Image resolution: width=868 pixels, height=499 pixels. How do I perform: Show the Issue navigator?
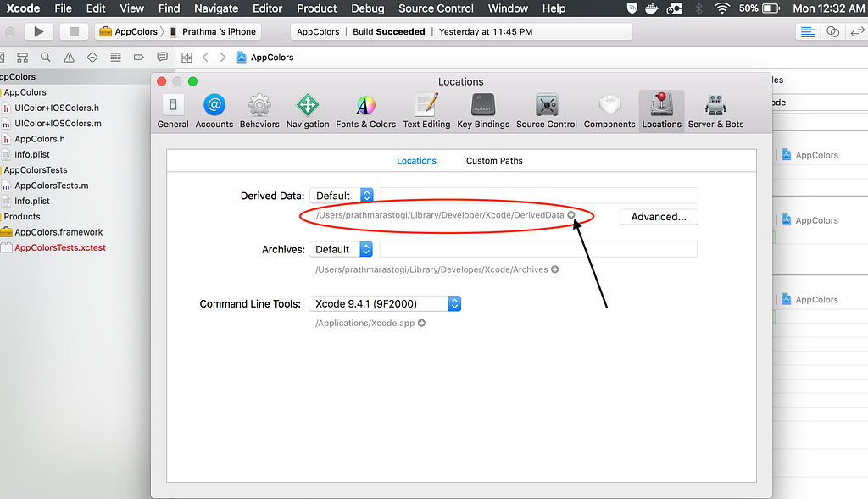(69, 57)
